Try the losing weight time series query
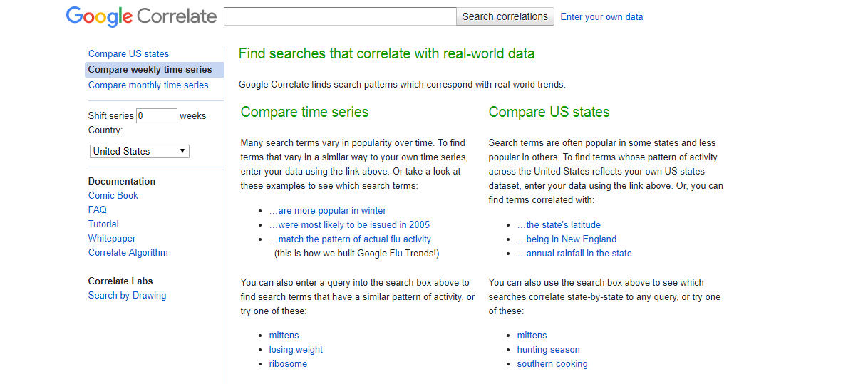The width and height of the screenshot is (868, 384). (296, 350)
